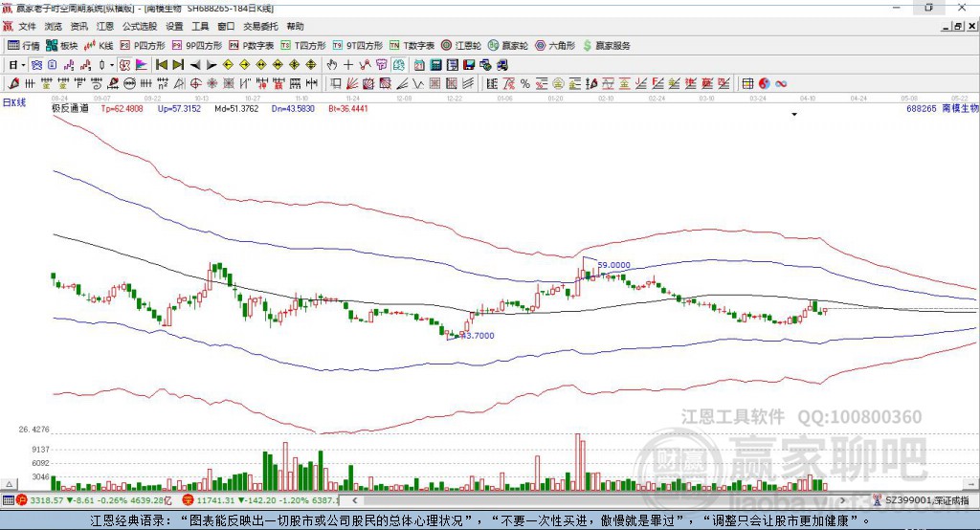Select the hand pan tool

click(x=332, y=65)
